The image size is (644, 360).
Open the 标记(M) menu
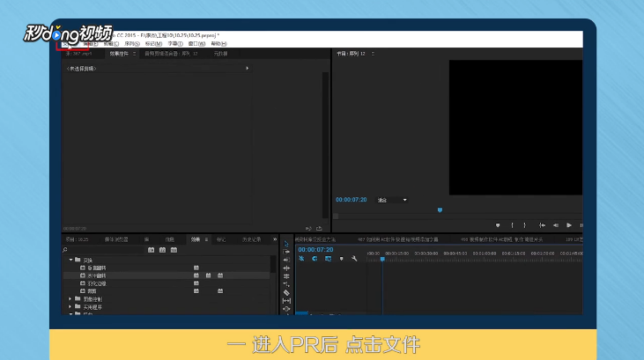[153, 43]
